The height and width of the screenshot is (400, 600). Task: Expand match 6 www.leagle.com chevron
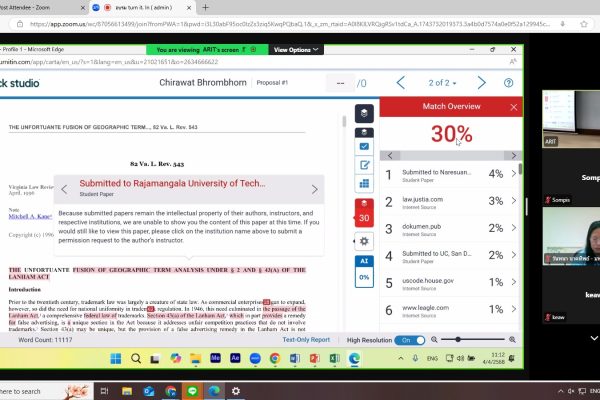[x=514, y=309]
